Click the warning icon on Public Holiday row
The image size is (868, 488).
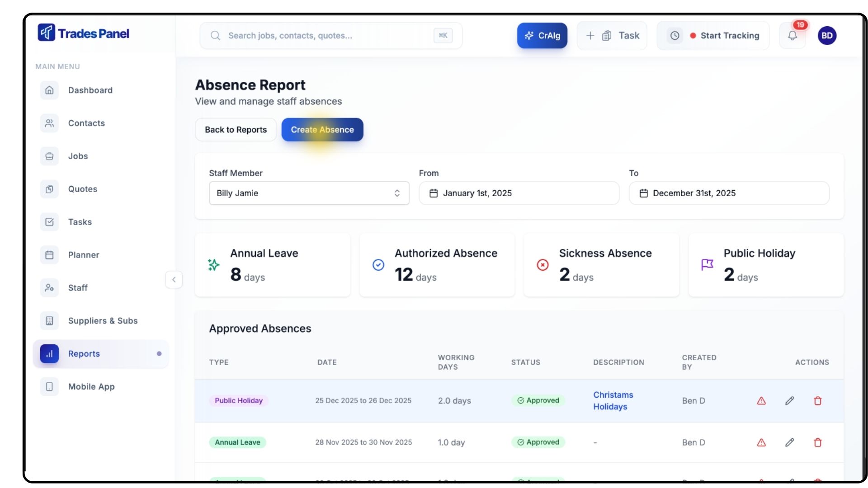(x=761, y=401)
